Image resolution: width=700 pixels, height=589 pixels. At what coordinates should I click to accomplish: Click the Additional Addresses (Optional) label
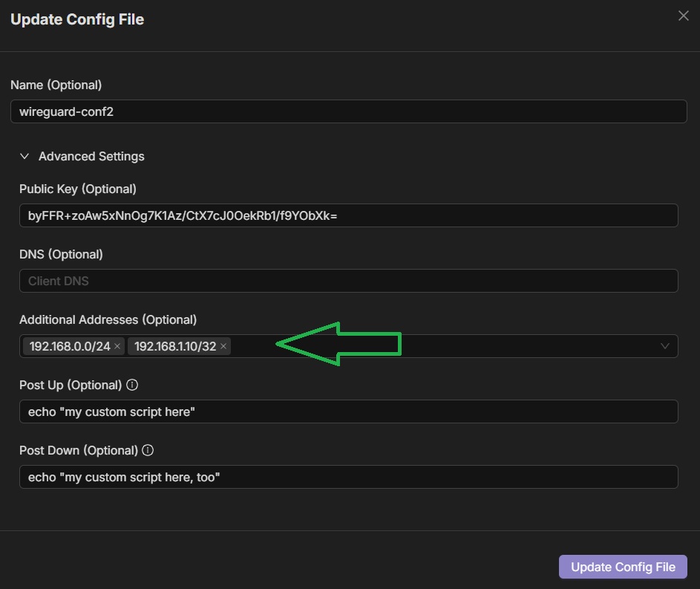click(108, 320)
